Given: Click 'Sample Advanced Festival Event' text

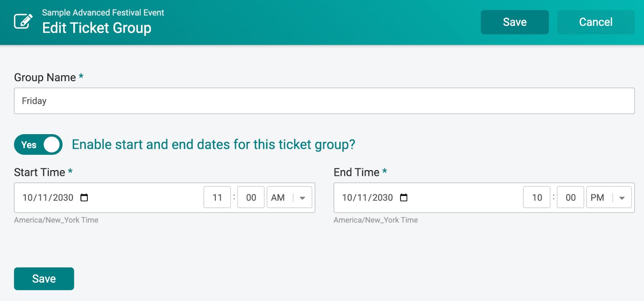Looking at the screenshot, I should click(103, 12).
